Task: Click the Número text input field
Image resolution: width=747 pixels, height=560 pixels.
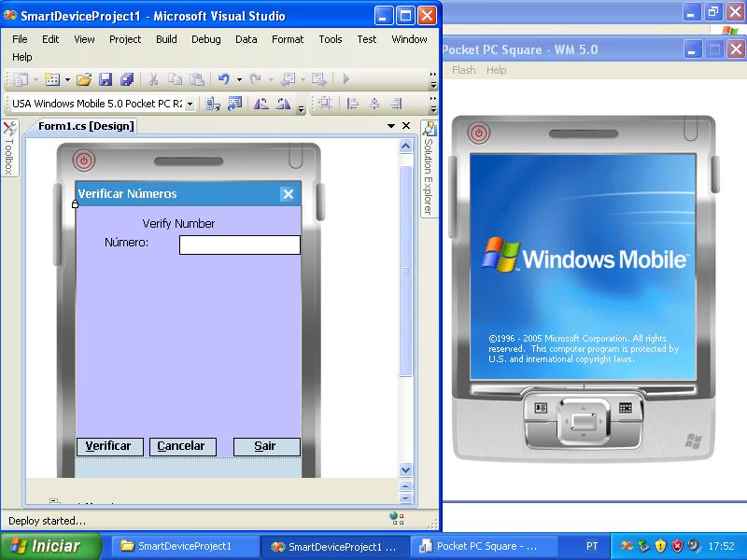Action: 240,245
